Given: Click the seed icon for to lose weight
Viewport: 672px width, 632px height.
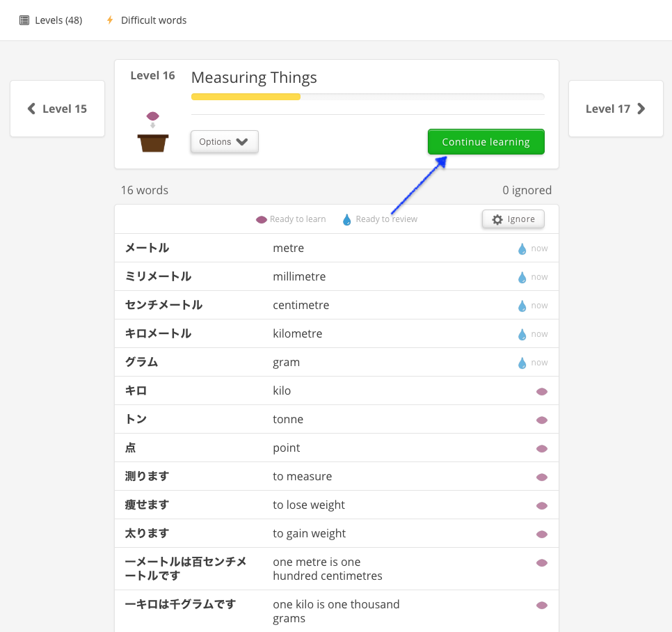Looking at the screenshot, I should pyautogui.click(x=542, y=506).
